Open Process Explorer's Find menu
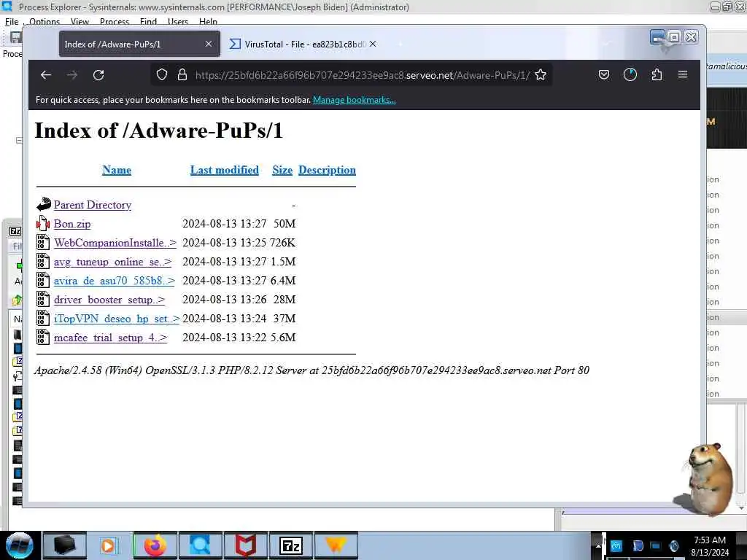 [148, 21]
